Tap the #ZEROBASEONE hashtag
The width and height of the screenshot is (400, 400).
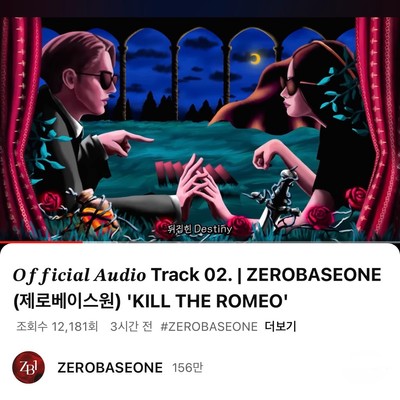pyautogui.click(x=209, y=327)
